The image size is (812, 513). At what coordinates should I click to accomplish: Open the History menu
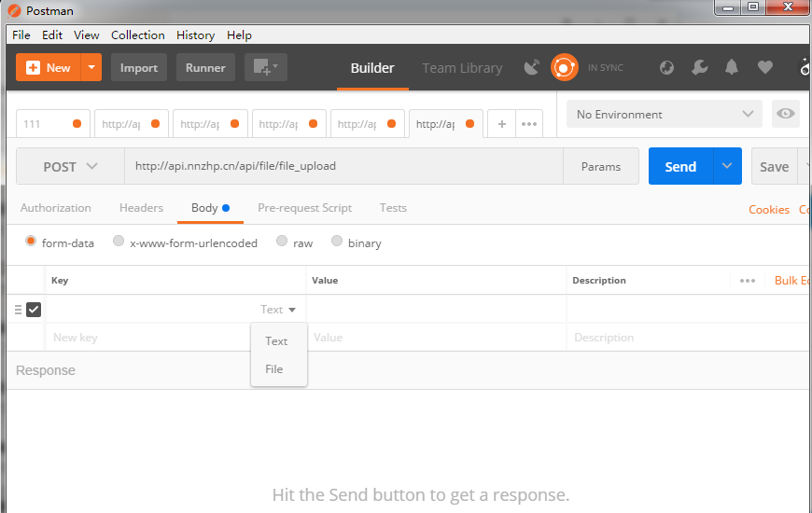point(195,35)
